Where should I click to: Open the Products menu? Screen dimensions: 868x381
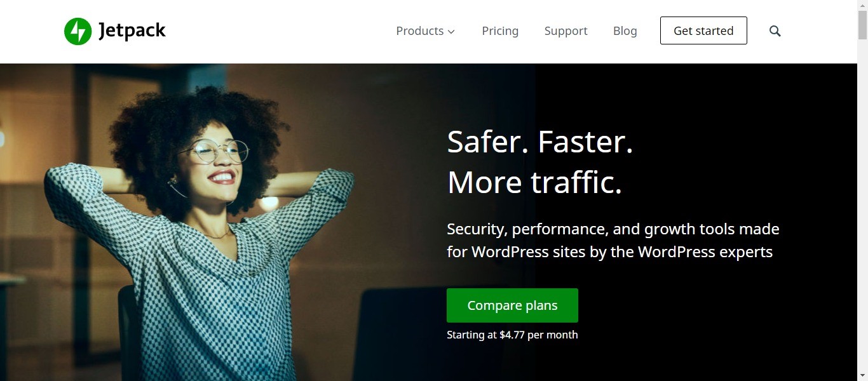(x=419, y=30)
